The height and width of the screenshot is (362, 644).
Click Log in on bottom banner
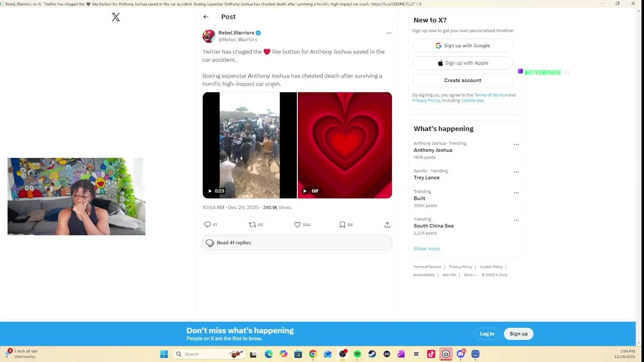(x=487, y=334)
